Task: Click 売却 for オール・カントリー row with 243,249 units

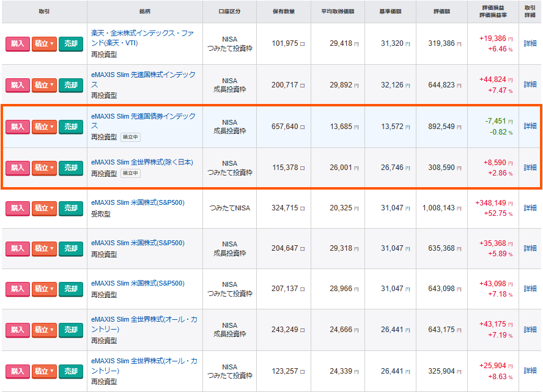Action: pos(71,330)
